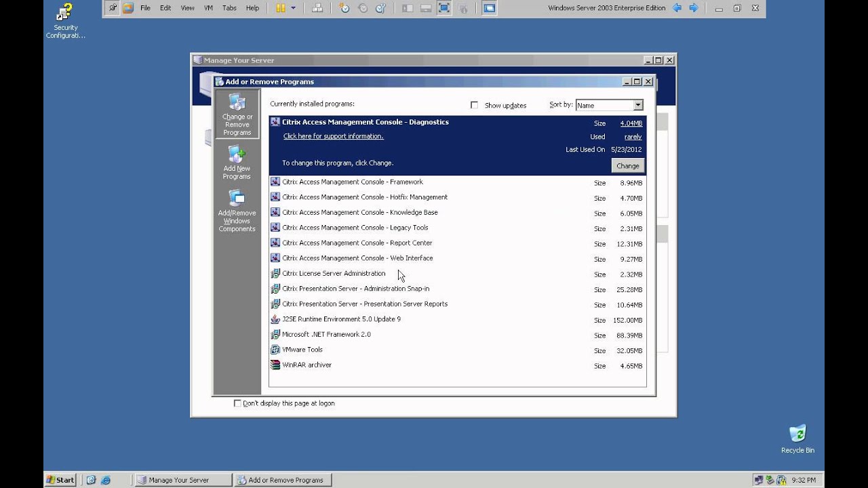This screenshot has height=488, width=868.
Task: Click the VMware Tools program icon in list
Action: 275,350
